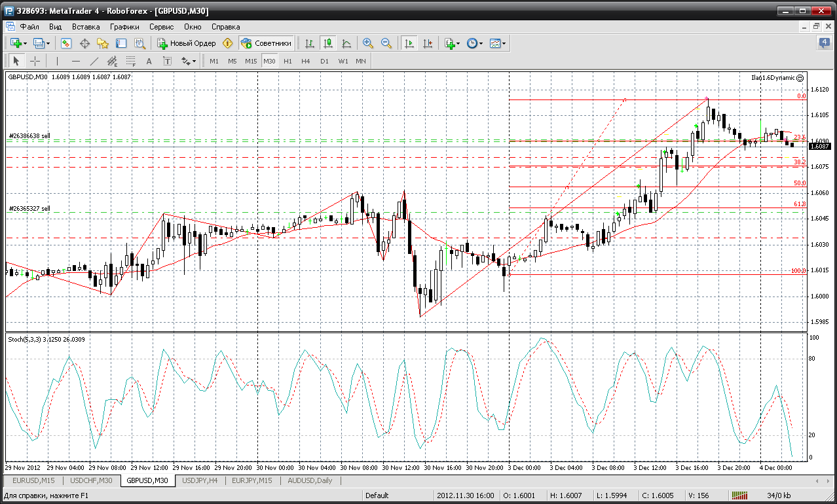The height and width of the screenshot is (504, 837).
Task: Click the Новый Ордер button
Action: [187, 43]
